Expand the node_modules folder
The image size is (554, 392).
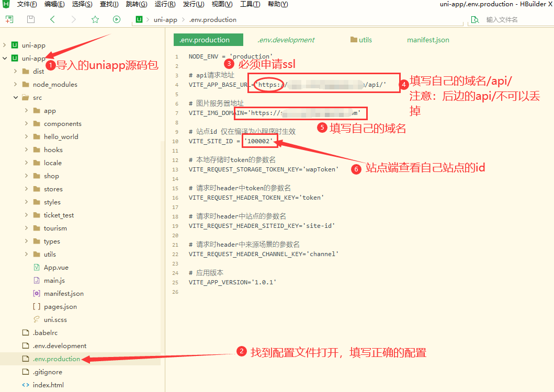coord(15,85)
